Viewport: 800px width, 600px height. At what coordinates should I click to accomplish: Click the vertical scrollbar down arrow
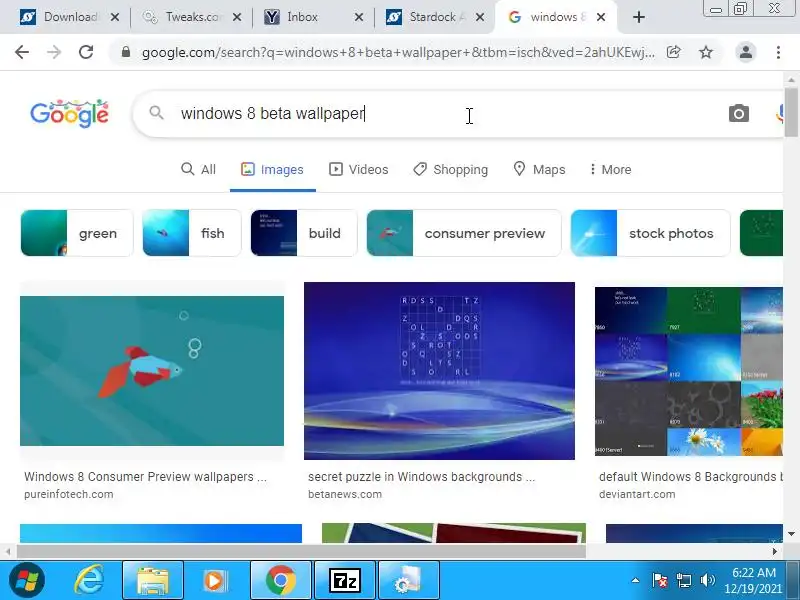coord(791,534)
